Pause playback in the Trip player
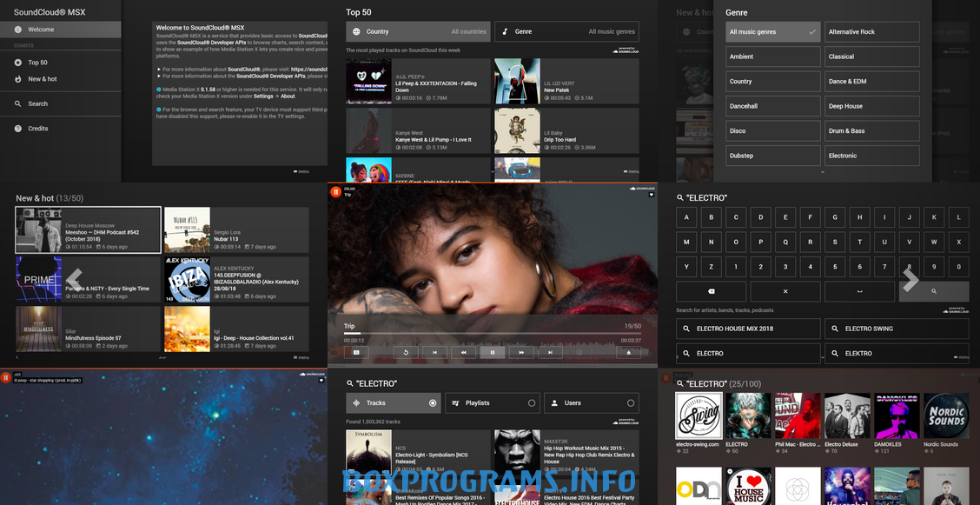 493,352
